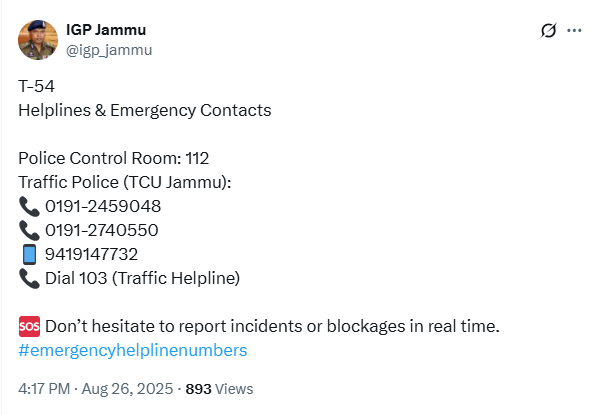Click the red SOS emoji

(29, 327)
